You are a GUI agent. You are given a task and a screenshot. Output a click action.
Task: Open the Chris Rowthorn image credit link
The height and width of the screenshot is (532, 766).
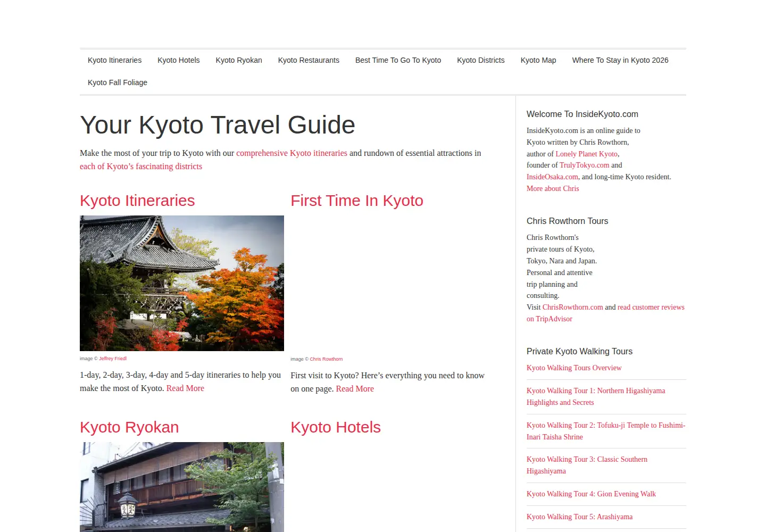pos(326,359)
